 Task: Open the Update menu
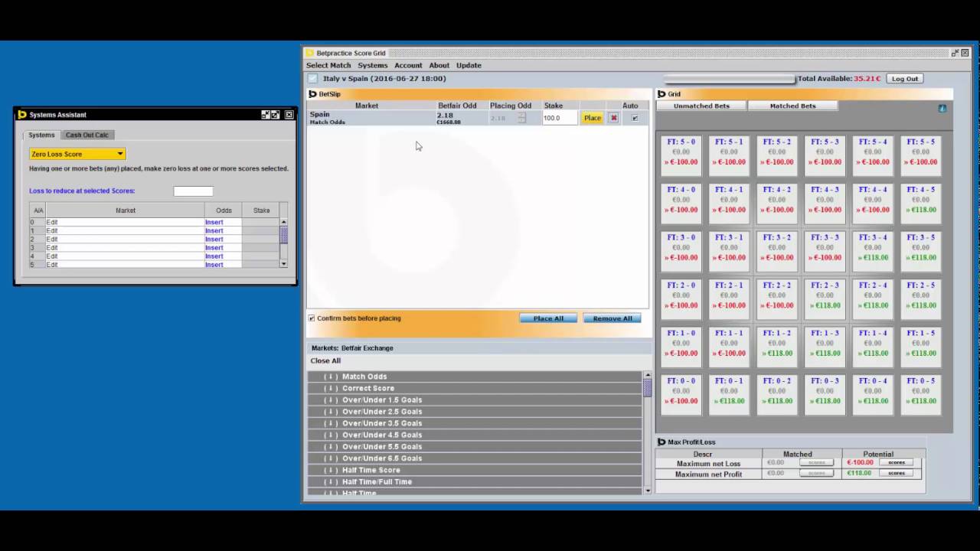(469, 65)
